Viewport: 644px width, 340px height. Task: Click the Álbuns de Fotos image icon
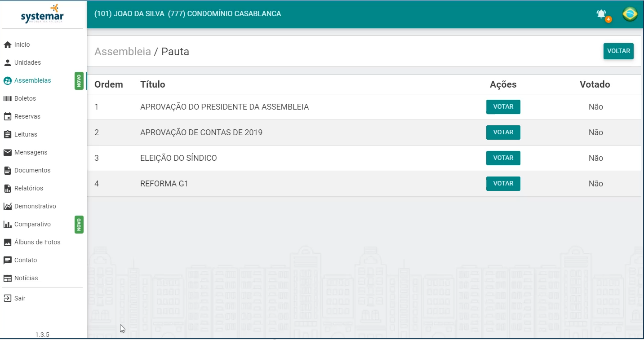coord(7,243)
